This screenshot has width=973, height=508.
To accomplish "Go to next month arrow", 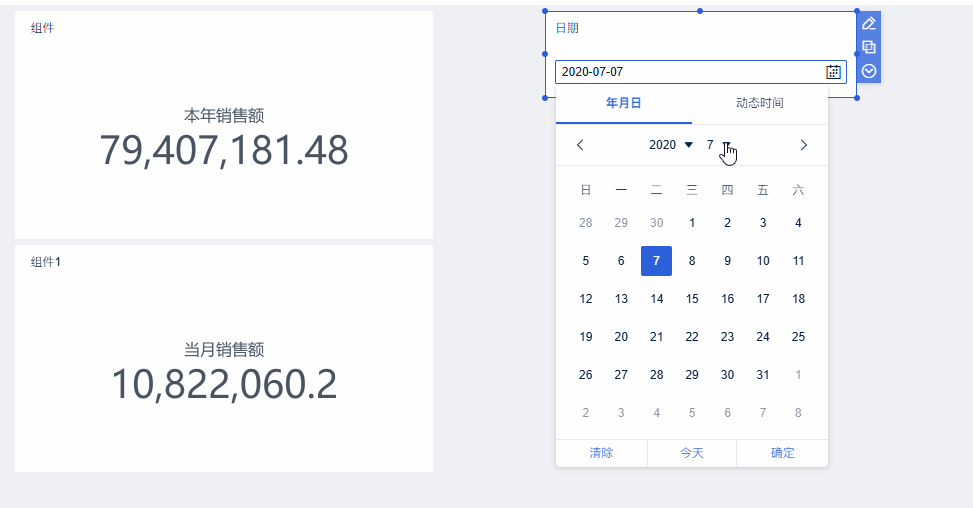I will tap(804, 145).
